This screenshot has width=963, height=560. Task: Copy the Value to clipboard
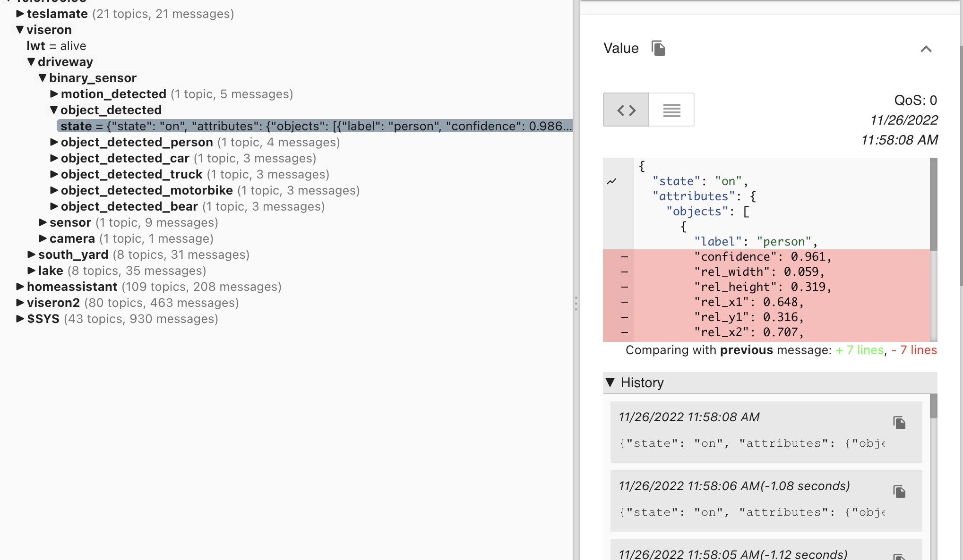(x=658, y=48)
